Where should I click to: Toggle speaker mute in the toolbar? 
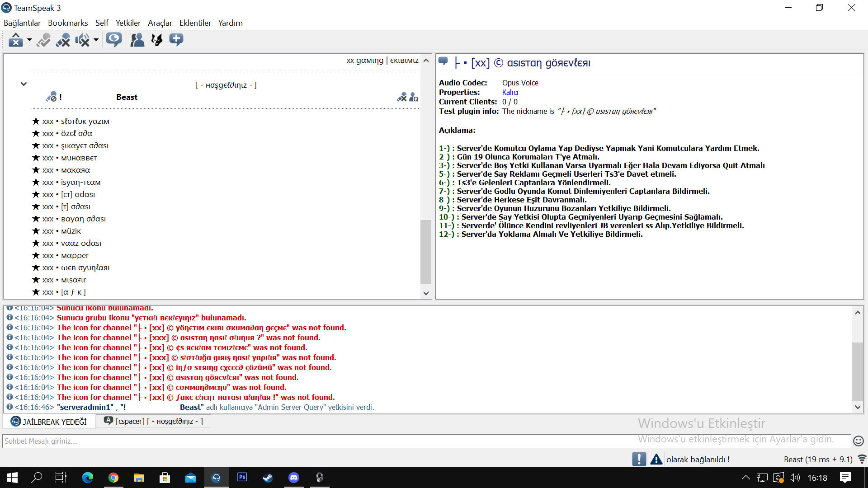(x=82, y=40)
